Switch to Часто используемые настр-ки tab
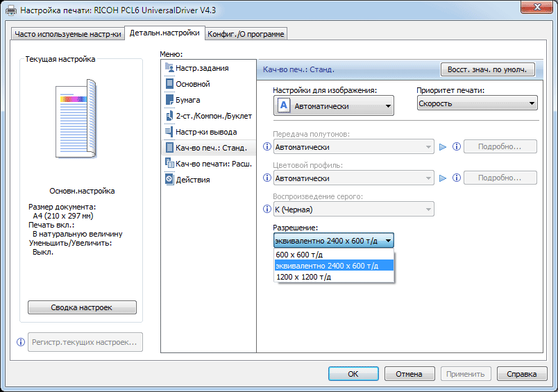558x392 pixels. [x=67, y=34]
